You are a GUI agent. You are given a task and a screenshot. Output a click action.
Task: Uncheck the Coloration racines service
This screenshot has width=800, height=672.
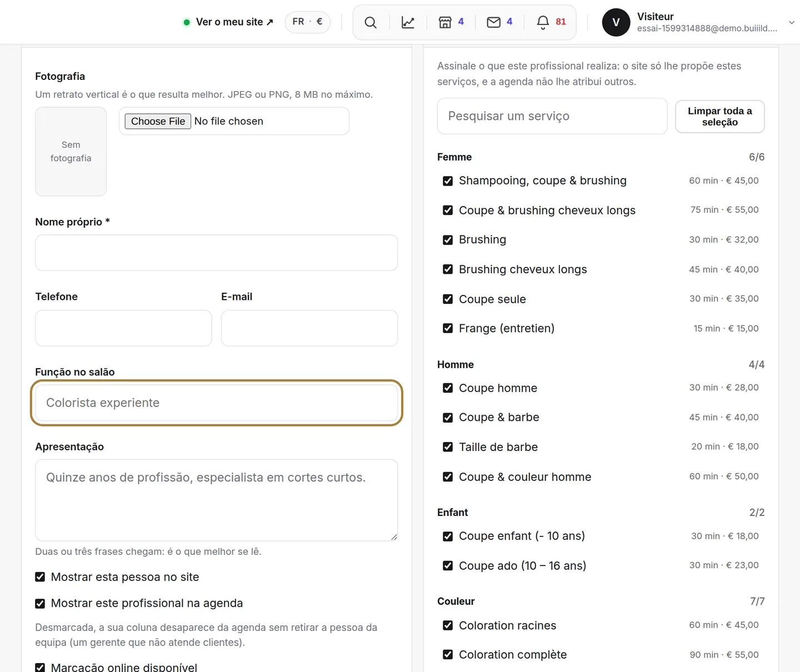pos(448,625)
